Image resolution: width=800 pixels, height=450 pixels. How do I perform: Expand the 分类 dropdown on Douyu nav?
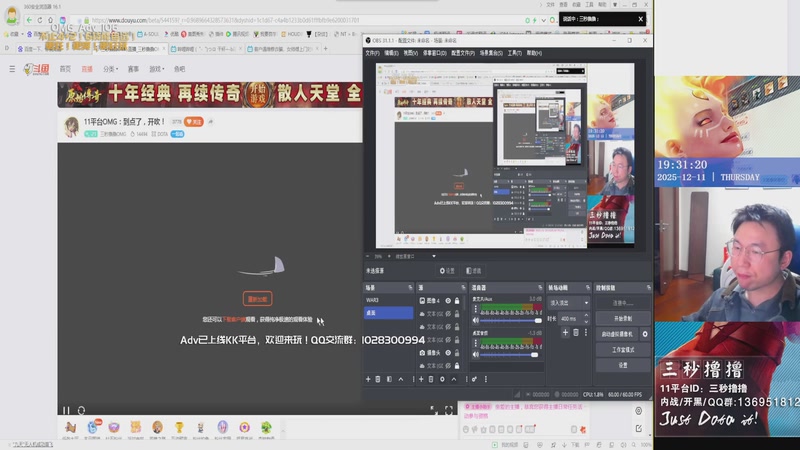110,69
